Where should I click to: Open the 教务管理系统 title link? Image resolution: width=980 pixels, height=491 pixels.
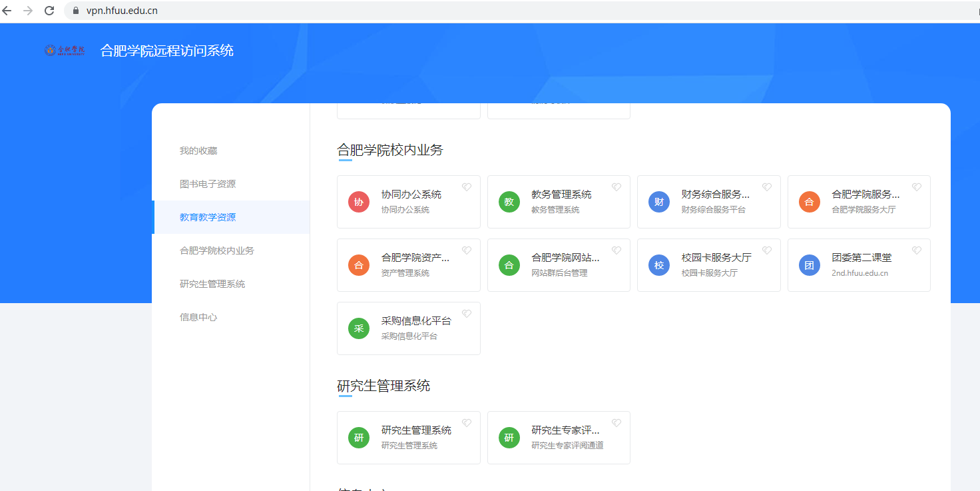561,195
